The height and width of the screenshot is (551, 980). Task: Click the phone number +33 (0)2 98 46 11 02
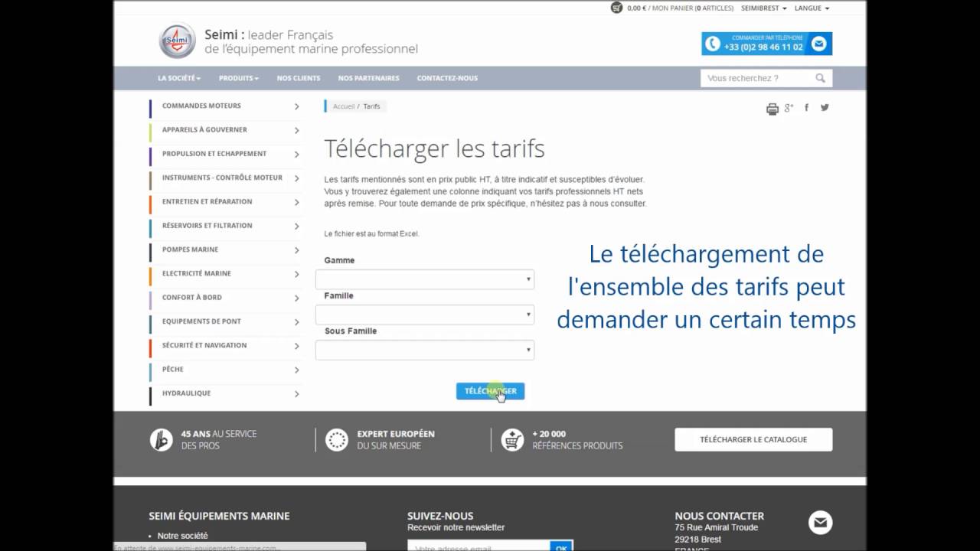click(x=763, y=47)
